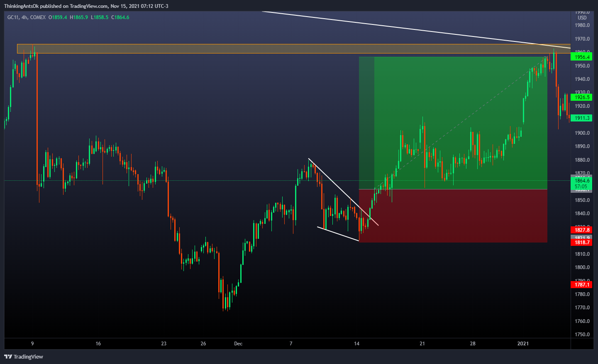Select the long position red stop-loss area
The image size is (598, 364).
point(453,216)
